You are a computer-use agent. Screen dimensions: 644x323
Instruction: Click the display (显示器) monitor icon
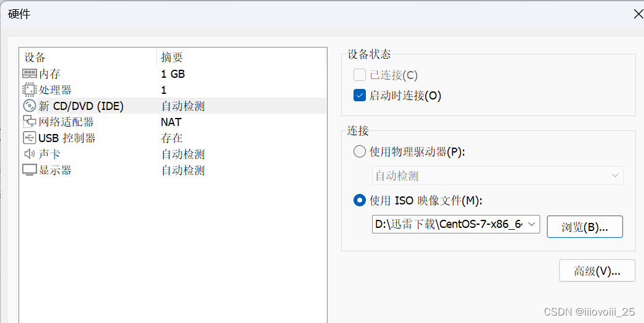pos(30,170)
